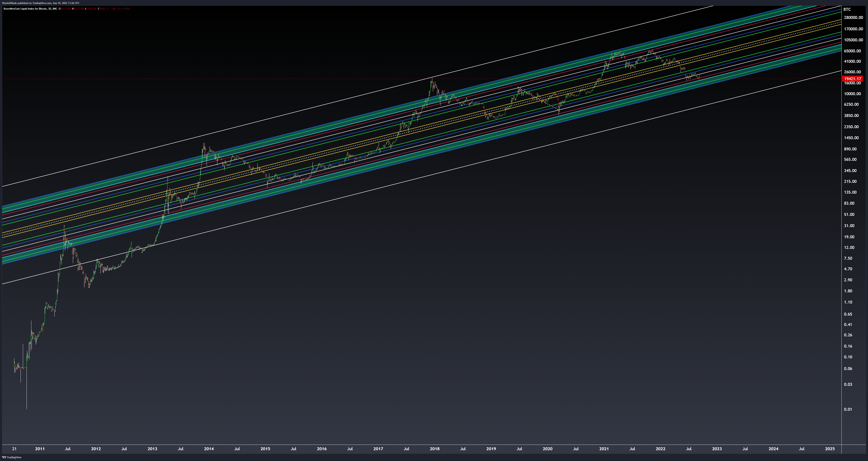Click the high value H20117.89

[78, 9]
